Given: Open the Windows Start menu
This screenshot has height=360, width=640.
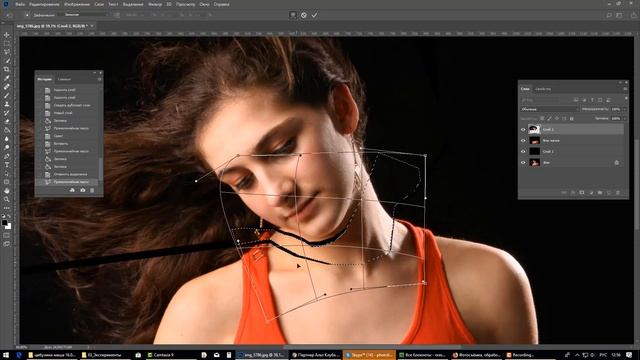Looking at the screenshot, I should (x=6, y=355).
